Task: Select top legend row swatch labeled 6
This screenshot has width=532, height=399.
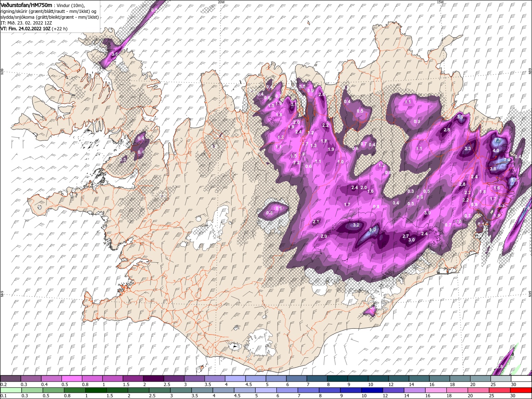Action: pyautogui.click(x=297, y=379)
